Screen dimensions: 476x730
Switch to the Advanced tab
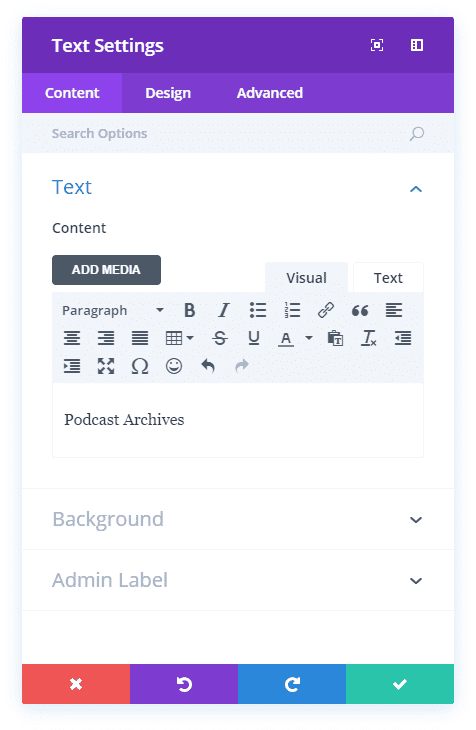tap(270, 93)
